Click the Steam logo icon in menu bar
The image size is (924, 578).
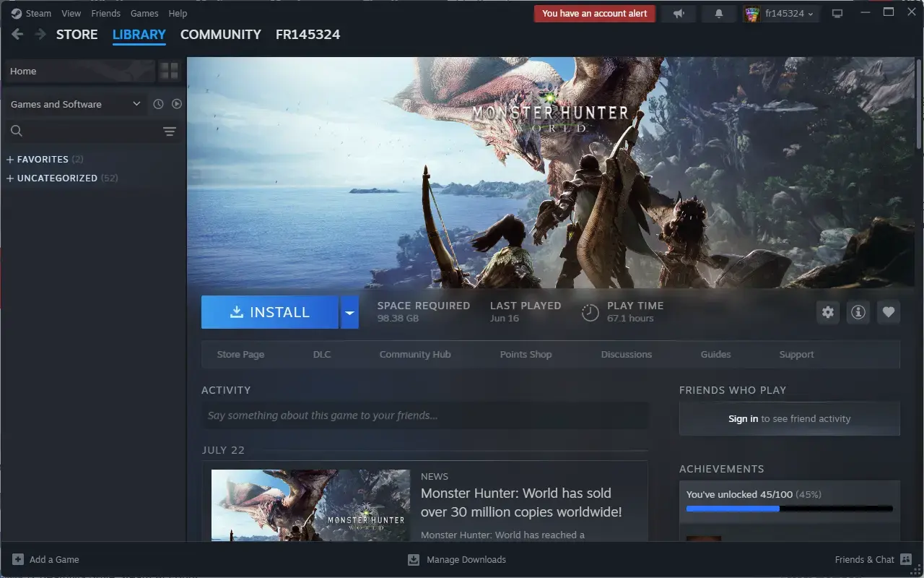pyautogui.click(x=17, y=13)
